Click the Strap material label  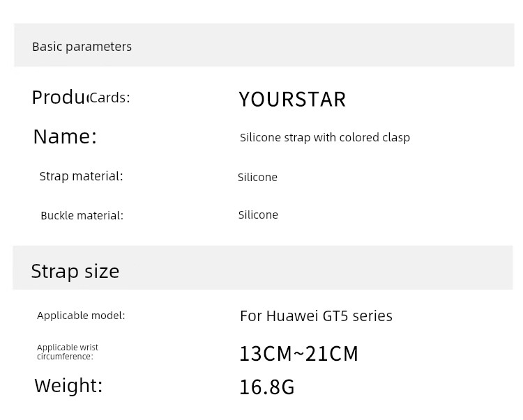(x=81, y=176)
